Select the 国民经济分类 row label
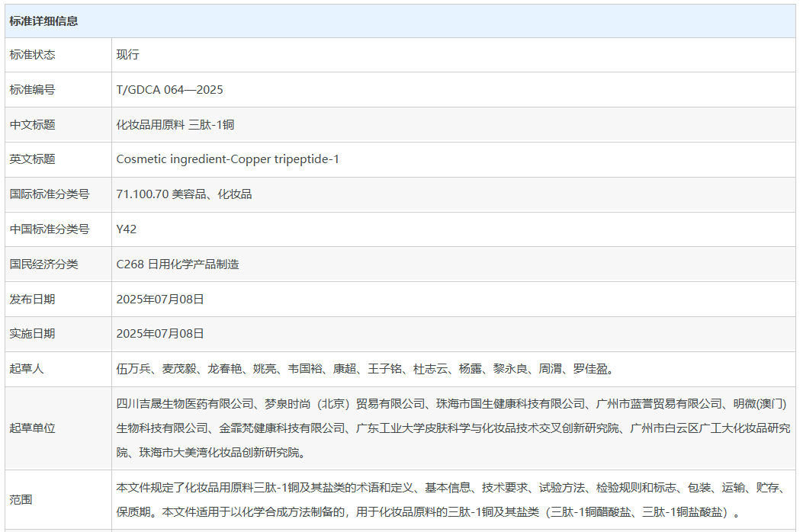The width and height of the screenshot is (803, 532). point(43,264)
